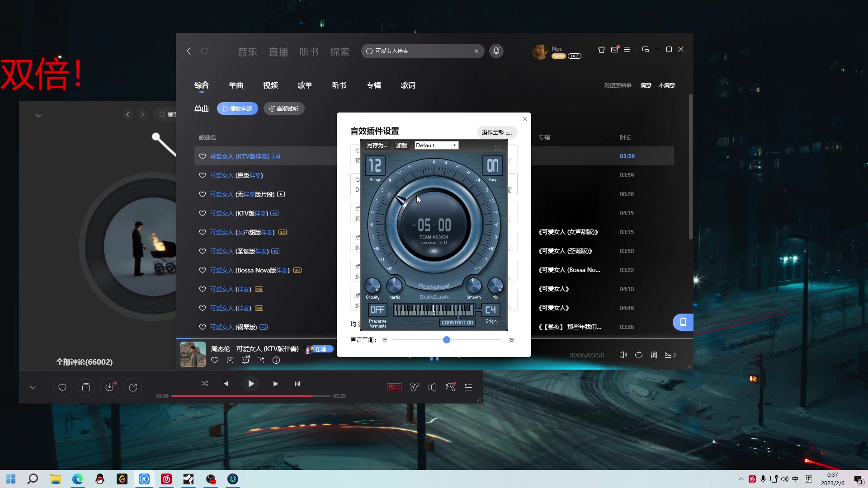The height and width of the screenshot is (488, 868).
Task: Switch to the 歌词 tab
Action: [408, 85]
